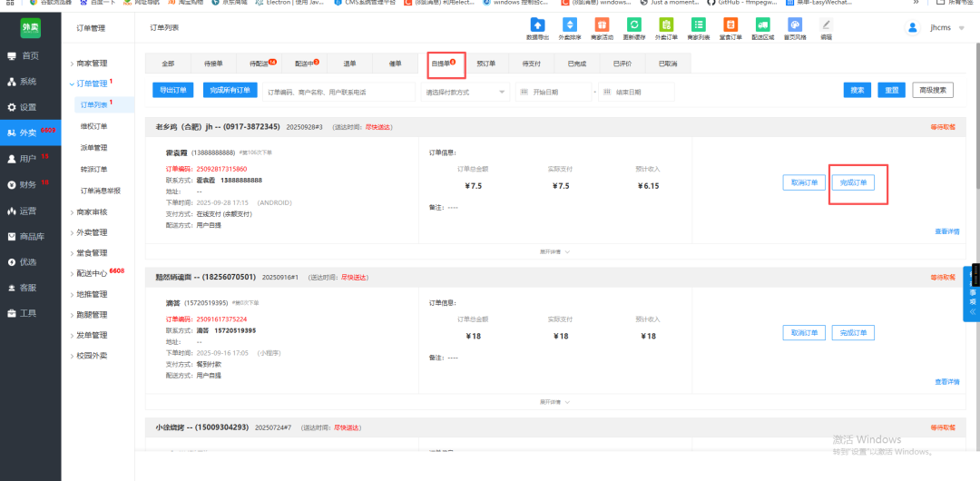
Task: Switch to the 待配送 orders tab
Action: [x=261, y=64]
